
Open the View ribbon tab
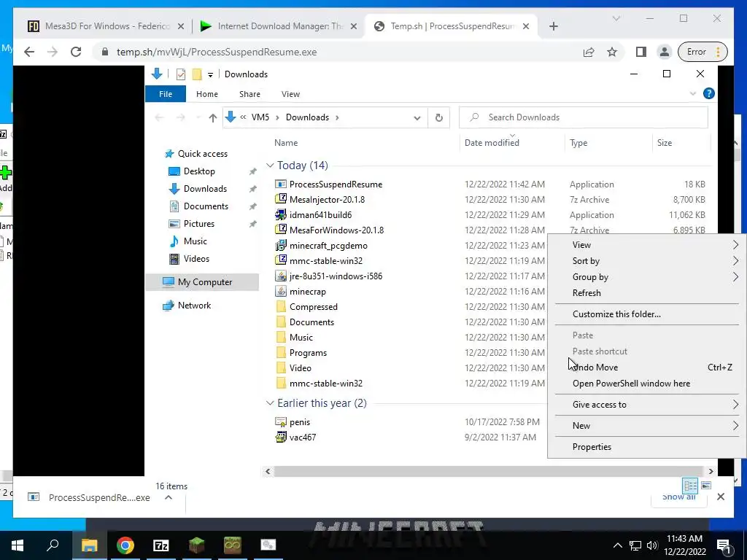tap(290, 94)
